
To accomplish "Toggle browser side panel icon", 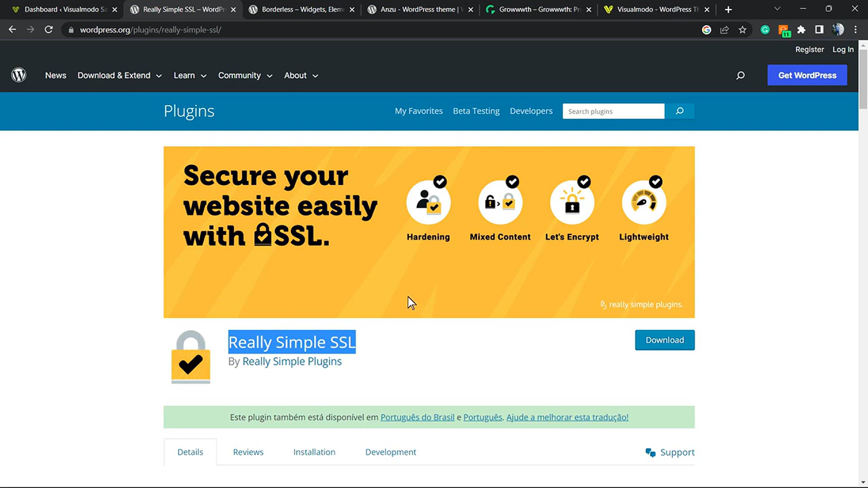I will 819,30.
